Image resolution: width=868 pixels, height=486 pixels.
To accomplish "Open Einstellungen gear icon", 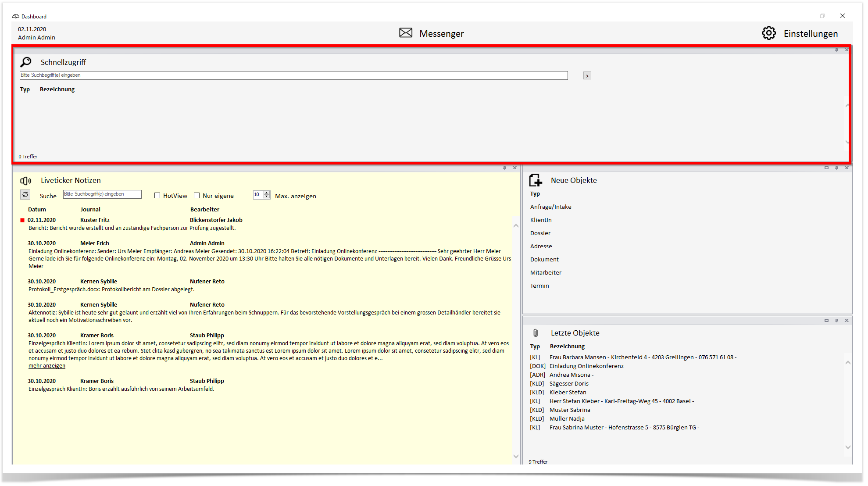I will point(768,33).
